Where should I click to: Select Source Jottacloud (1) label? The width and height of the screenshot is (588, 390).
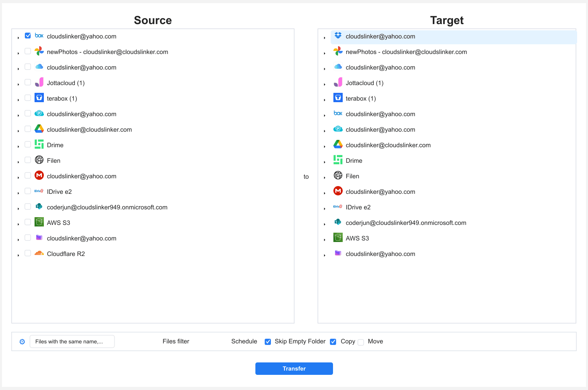66,83
